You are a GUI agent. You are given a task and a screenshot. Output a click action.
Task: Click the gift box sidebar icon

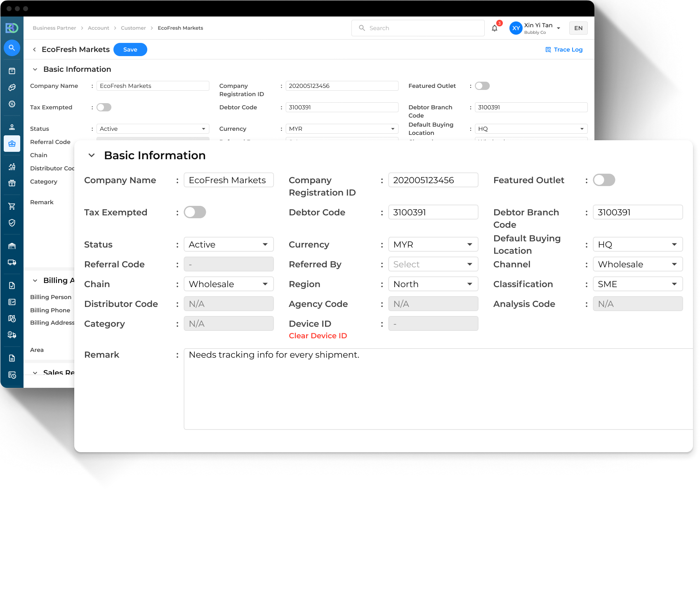pos(12,183)
